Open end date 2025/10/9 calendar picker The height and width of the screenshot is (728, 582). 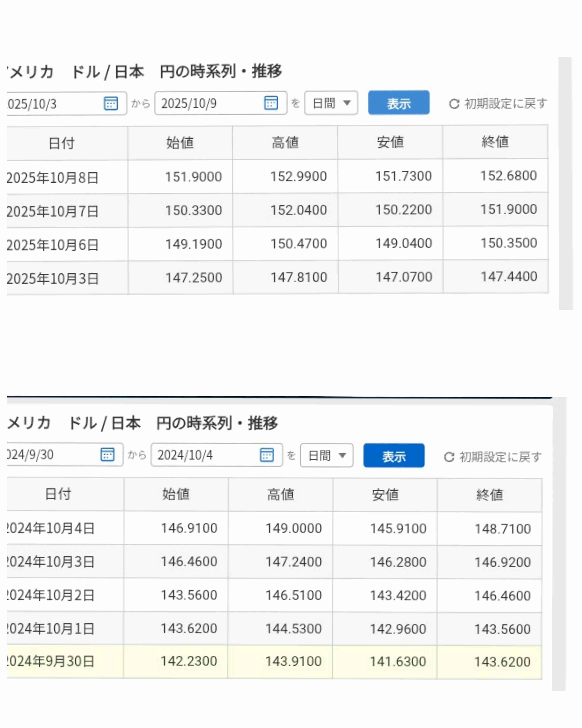click(271, 103)
